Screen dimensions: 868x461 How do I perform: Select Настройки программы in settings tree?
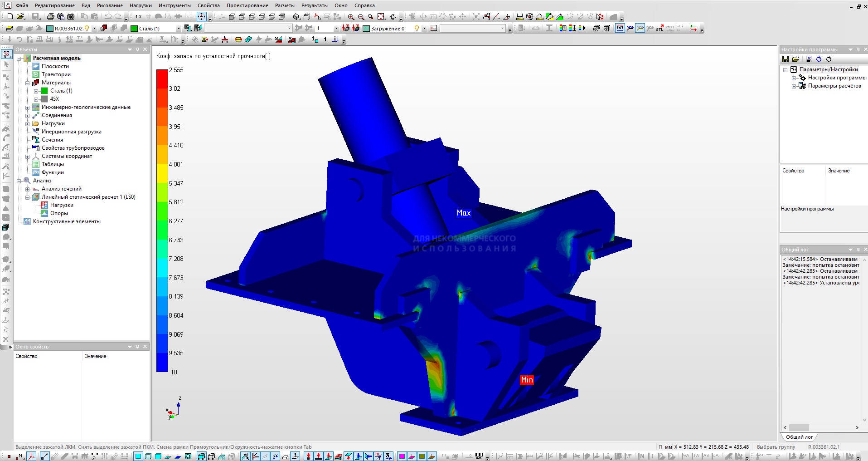coord(837,78)
